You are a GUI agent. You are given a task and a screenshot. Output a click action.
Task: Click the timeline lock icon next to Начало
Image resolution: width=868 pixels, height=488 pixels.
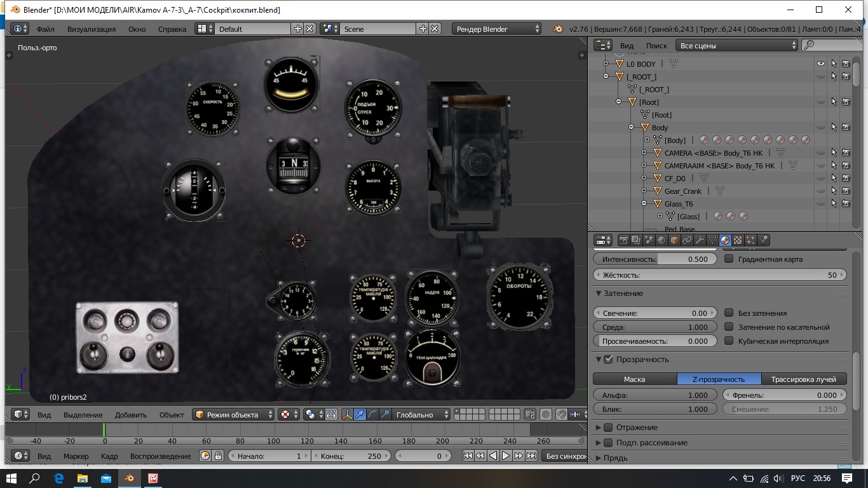218,456
